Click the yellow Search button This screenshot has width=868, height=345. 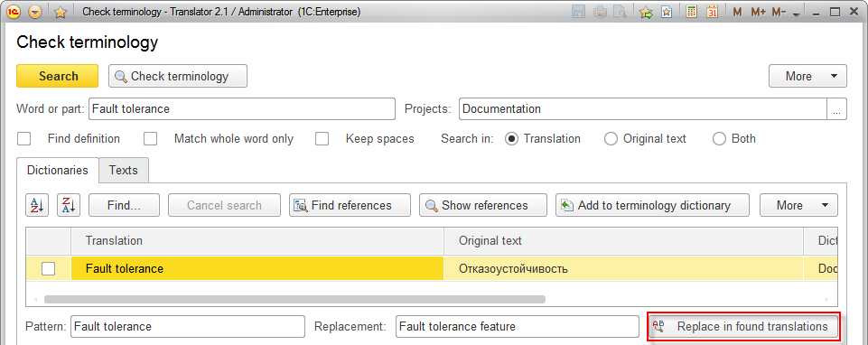pyautogui.click(x=58, y=76)
